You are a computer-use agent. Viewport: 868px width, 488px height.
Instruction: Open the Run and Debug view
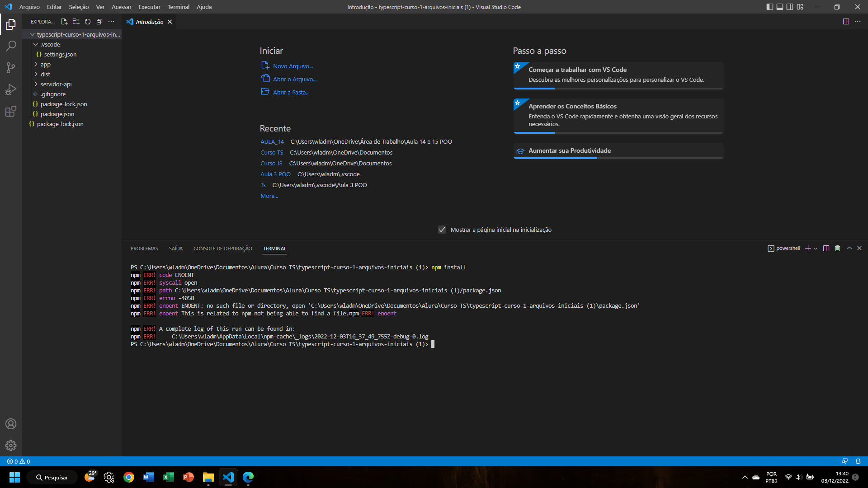coord(11,89)
